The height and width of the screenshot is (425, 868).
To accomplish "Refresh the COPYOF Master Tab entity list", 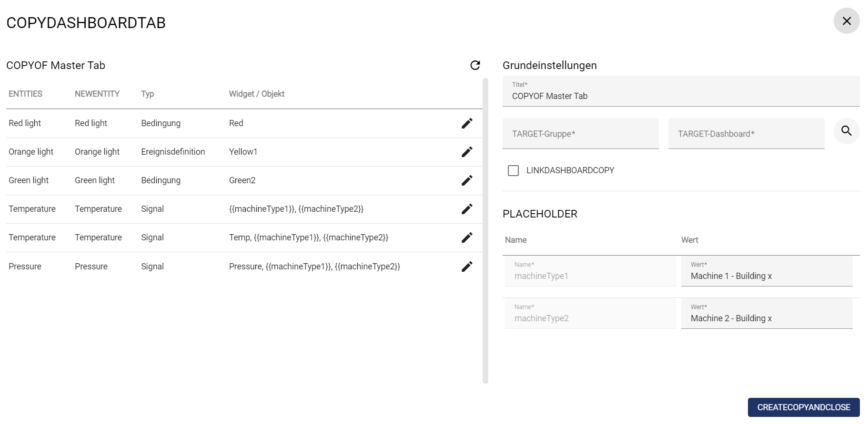I will (x=475, y=65).
